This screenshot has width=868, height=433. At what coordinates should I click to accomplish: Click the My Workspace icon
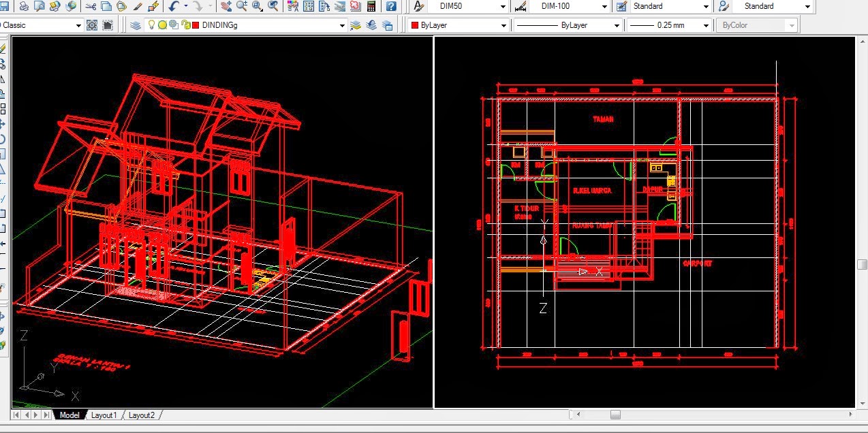click(x=108, y=25)
